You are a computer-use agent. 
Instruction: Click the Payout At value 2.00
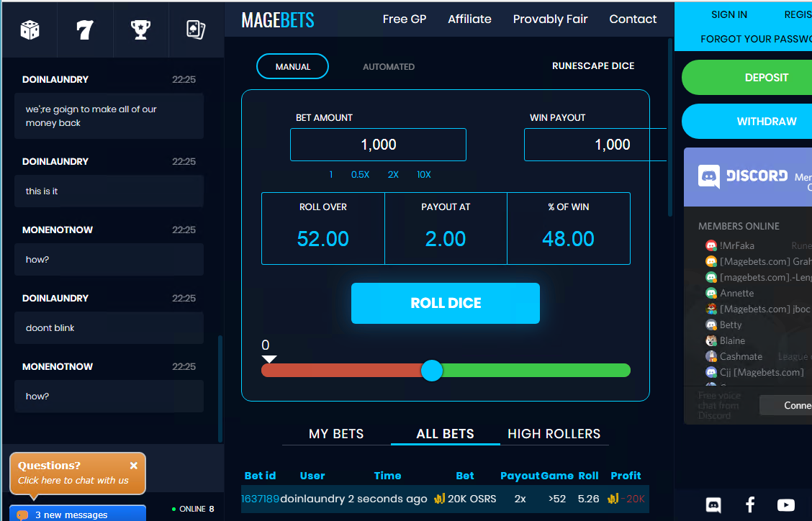[446, 239]
